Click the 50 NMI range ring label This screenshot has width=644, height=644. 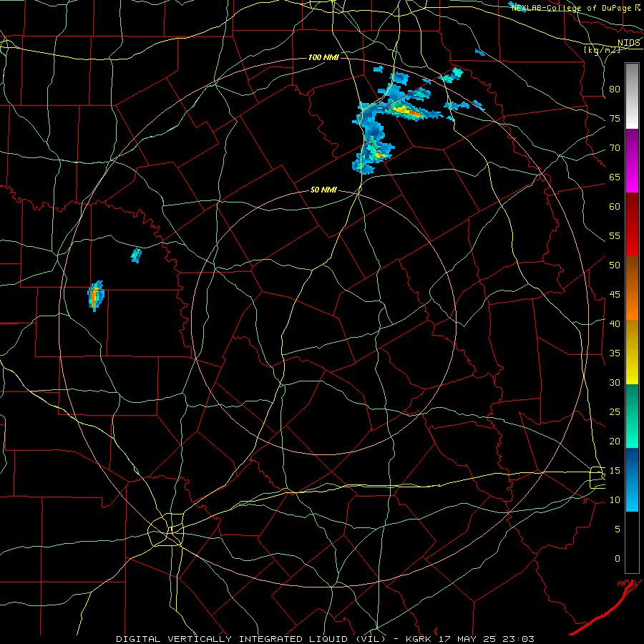click(x=323, y=190)
